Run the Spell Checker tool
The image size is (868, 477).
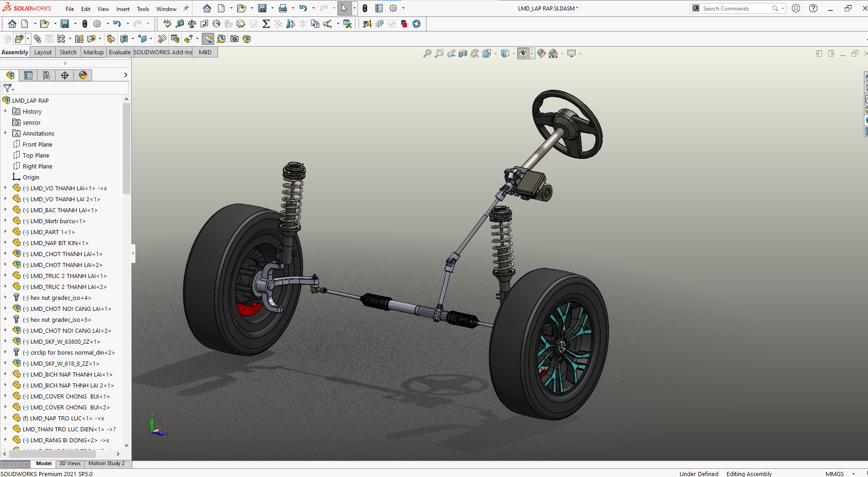167,24
